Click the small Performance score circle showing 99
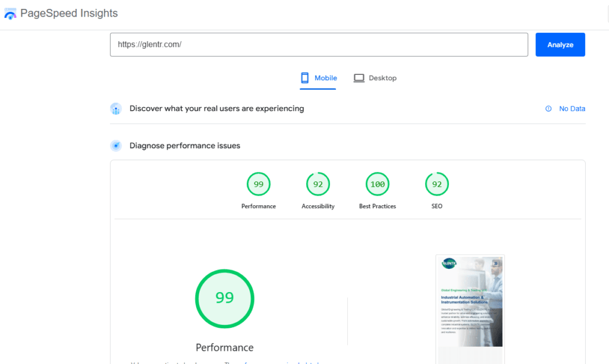609x364 pixels. pos(258,184)
